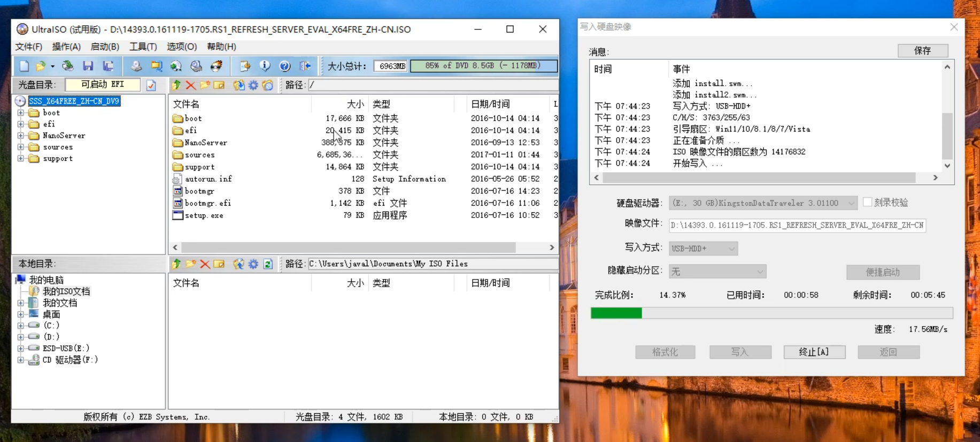The width and height of the screenshot is (980, 442).
Task: Expand the 桌面 node in local tree
Action: pyautogui.click(x=20, y=314)
